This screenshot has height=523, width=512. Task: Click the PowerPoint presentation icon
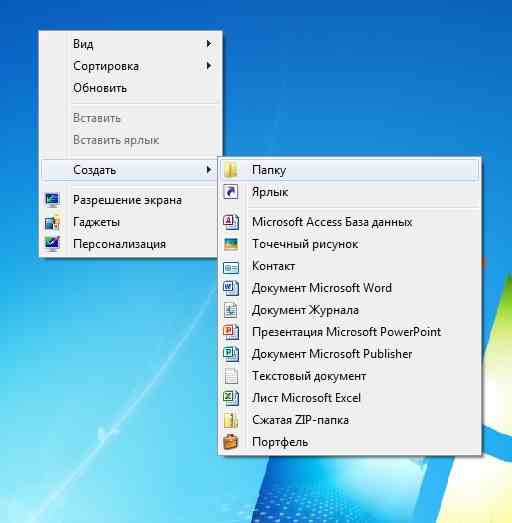click(231, 332)
